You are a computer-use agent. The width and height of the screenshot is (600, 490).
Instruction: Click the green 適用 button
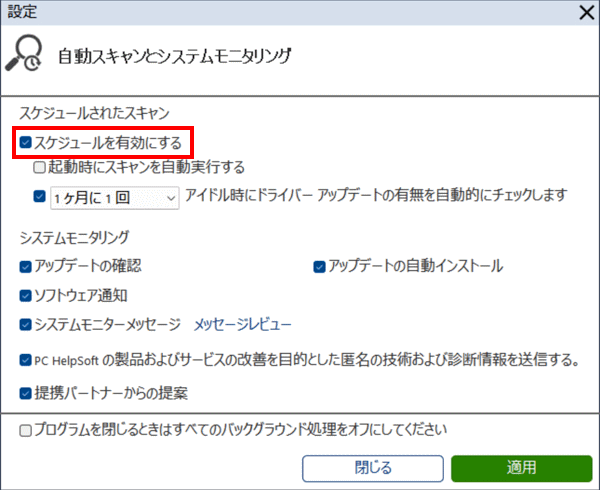(522, 468)
